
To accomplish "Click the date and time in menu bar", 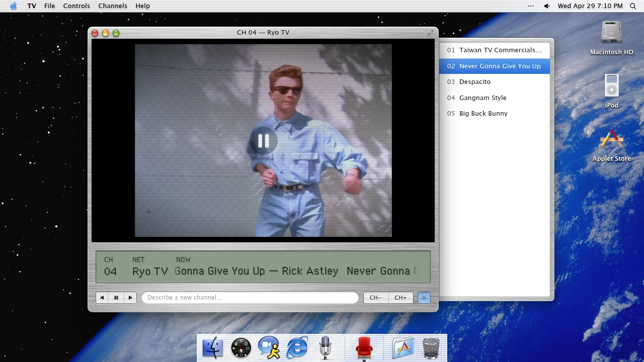I will tap(590, 6).
